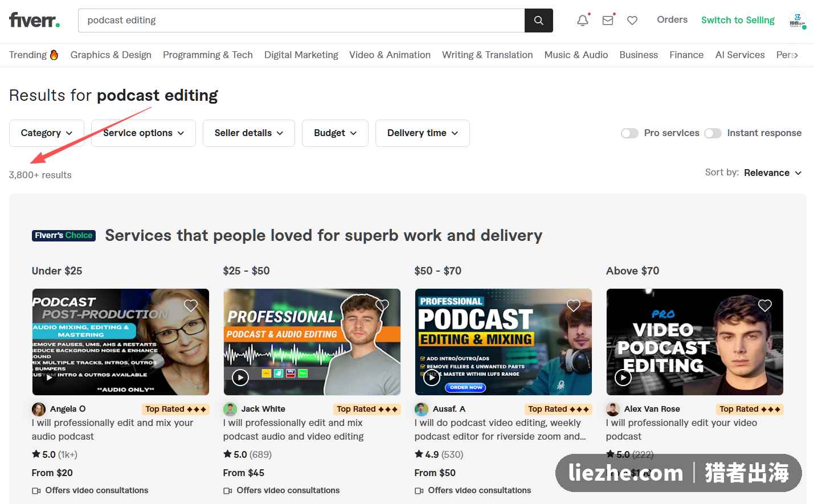Click Jack White's Top Rated badge

[x=367, y=409]
